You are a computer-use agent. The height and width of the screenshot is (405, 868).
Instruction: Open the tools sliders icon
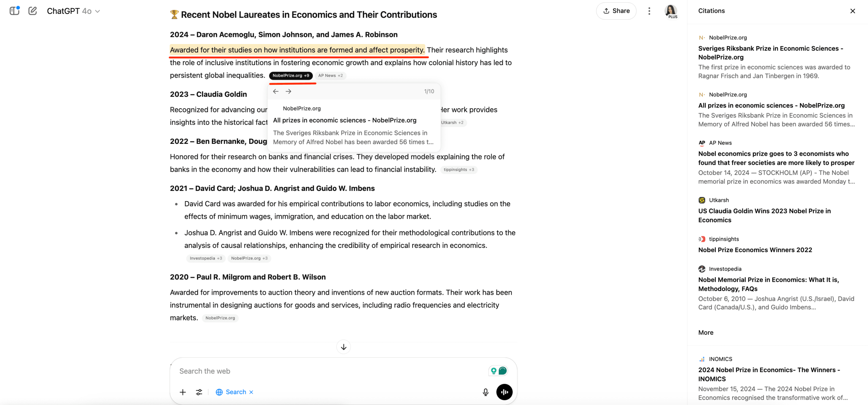click(199, 392)
